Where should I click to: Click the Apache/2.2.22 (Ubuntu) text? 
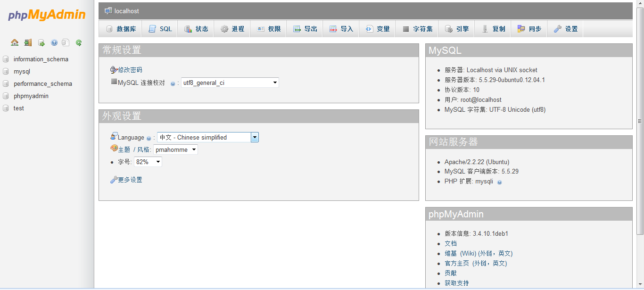tap(477, 162)
